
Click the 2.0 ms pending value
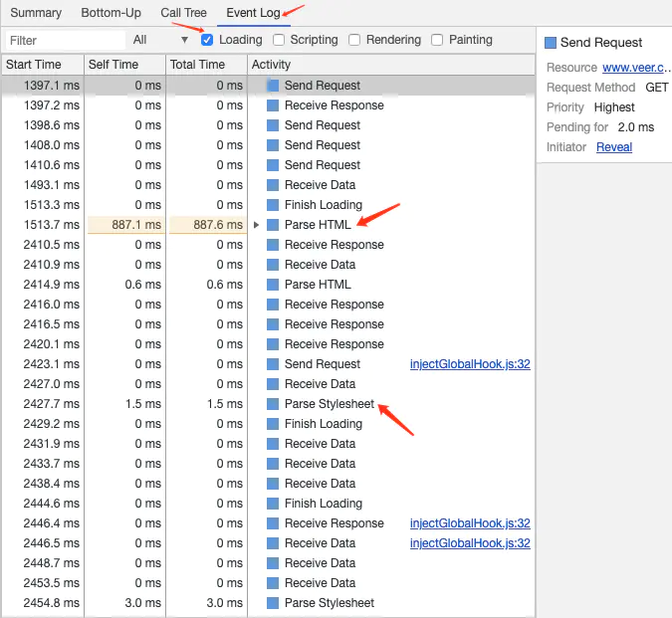tap(636, 127)
